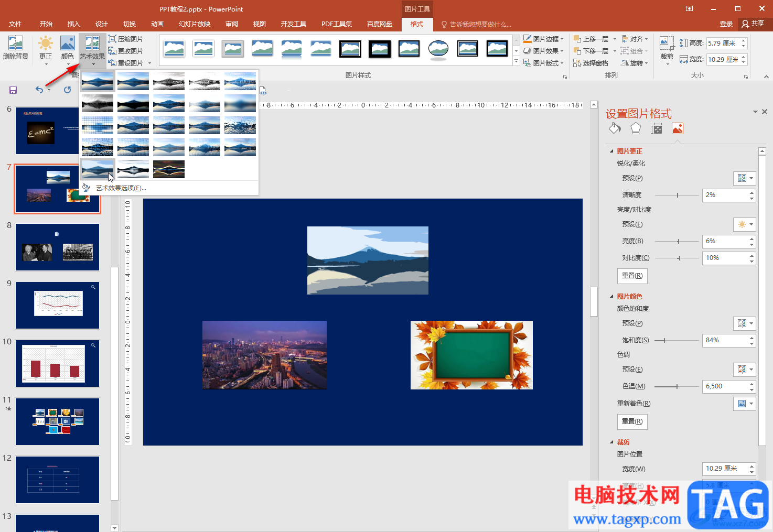Switch to the 幻灯片放映 slide show tab
This screenshot has height=532, width=773.
tap(195, 24)
